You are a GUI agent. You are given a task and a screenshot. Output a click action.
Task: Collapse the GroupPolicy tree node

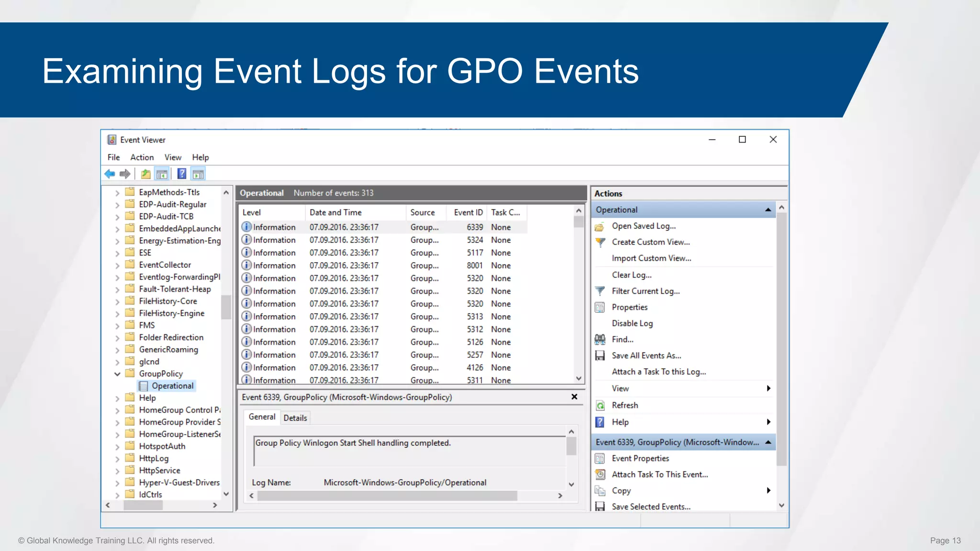(x=117, y=374)
